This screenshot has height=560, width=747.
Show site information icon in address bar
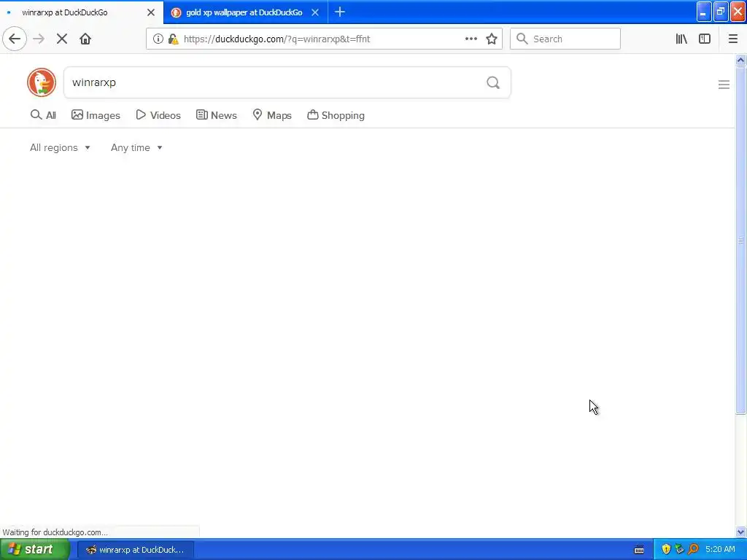pyautogui.click(x=158, y=39)
